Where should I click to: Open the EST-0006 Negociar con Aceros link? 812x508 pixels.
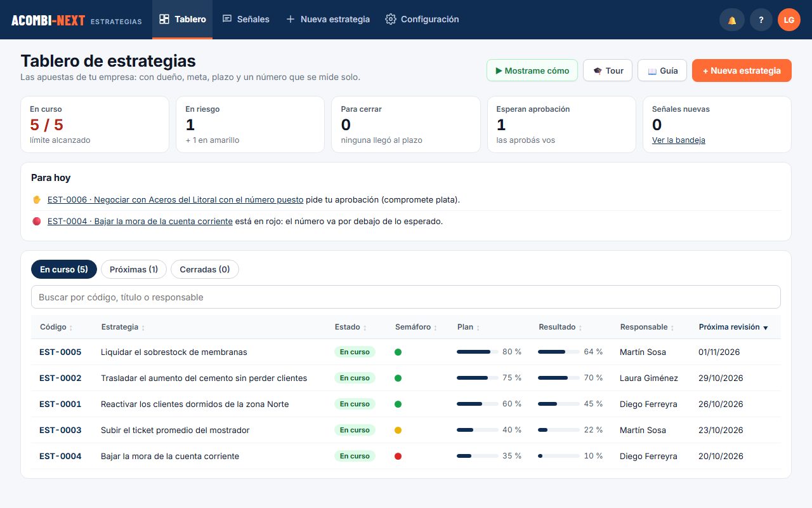pyautogui.click(x=175, y=199)
